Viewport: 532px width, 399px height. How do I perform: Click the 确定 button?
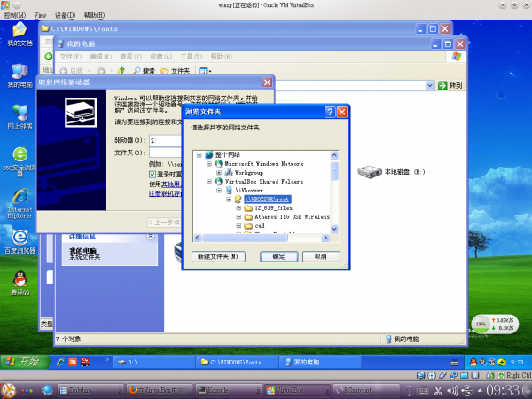279,256
